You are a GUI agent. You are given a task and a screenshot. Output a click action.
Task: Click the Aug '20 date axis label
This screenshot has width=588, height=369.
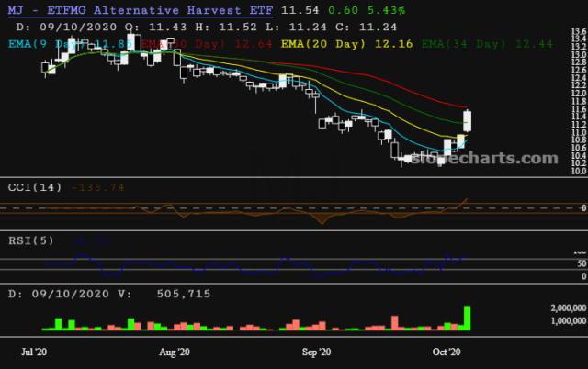[174, 352]
